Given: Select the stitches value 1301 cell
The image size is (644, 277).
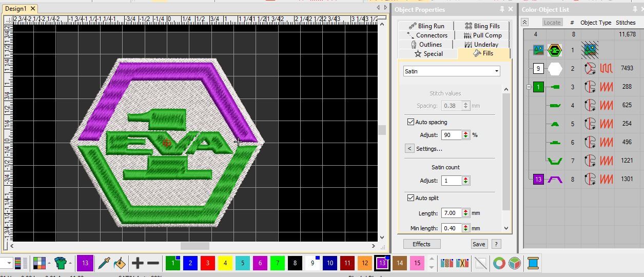Looking at the screenshot, I should click(627, 179).
